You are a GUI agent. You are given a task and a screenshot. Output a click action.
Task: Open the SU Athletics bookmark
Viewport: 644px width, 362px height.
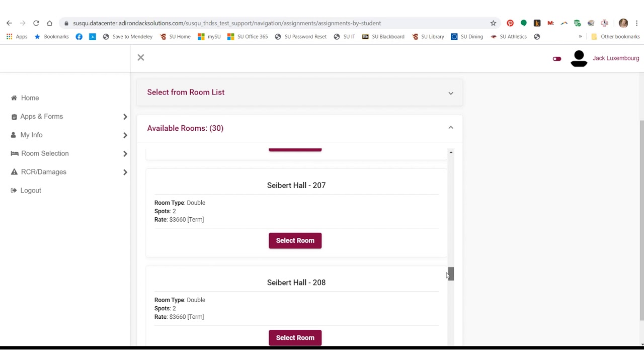(509, 37)
